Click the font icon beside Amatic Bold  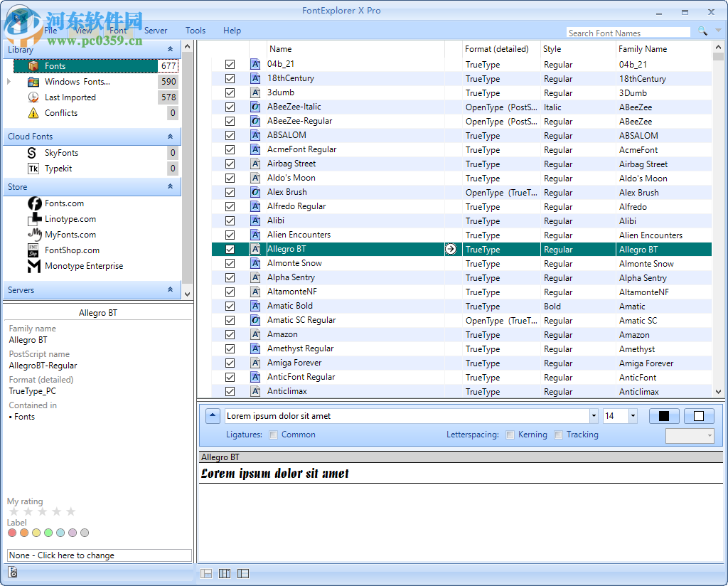[255, 306]
